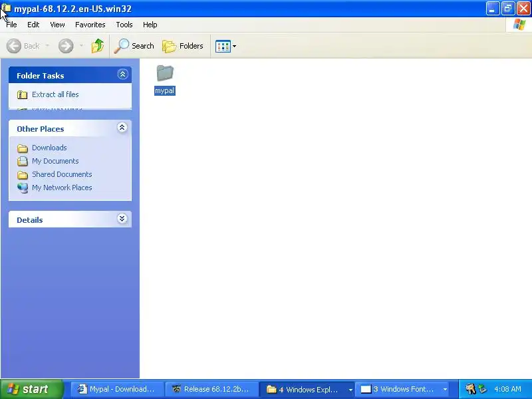
Task: Click Extract all files link
Action: point(55,94)
